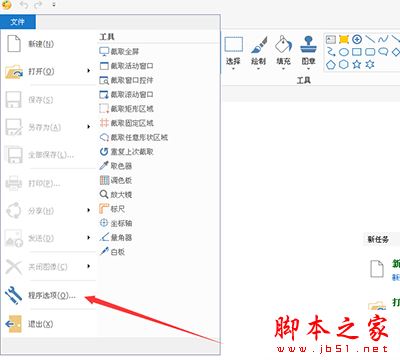Viewport: 400px width, 360px height.
Task: Expand the 另存为(A) submenu arrow
Action: pyautogui.click(x=88, y=127)
